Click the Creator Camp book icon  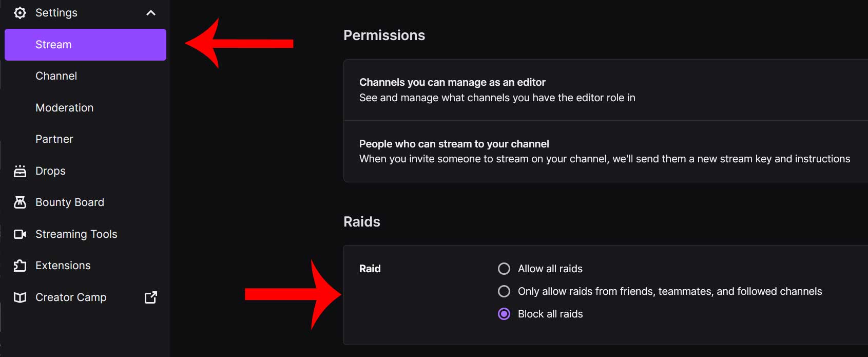coord(20,297)
